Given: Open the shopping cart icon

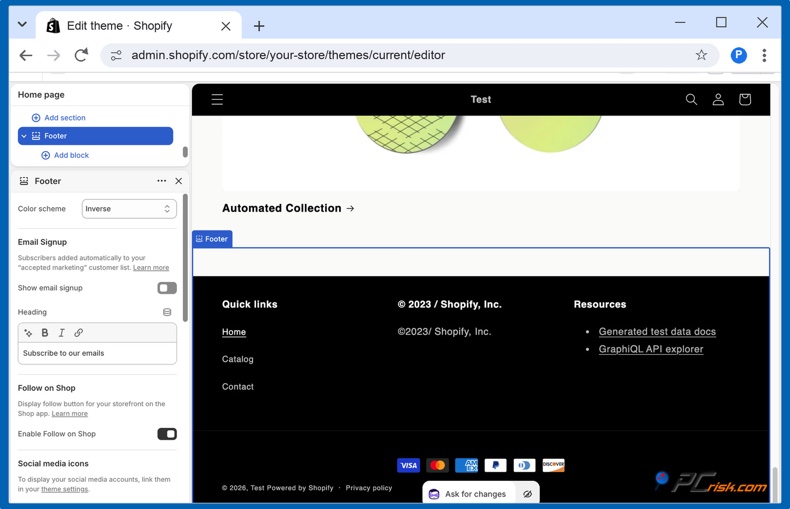Looking at the screenshot, I should point(745,99).
